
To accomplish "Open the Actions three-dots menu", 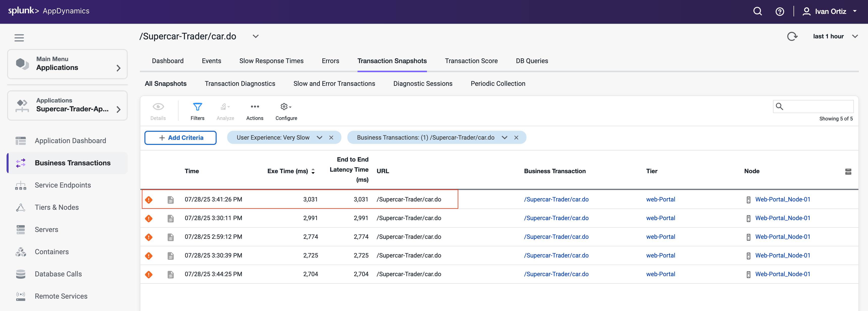I will (x=255, y=107).
